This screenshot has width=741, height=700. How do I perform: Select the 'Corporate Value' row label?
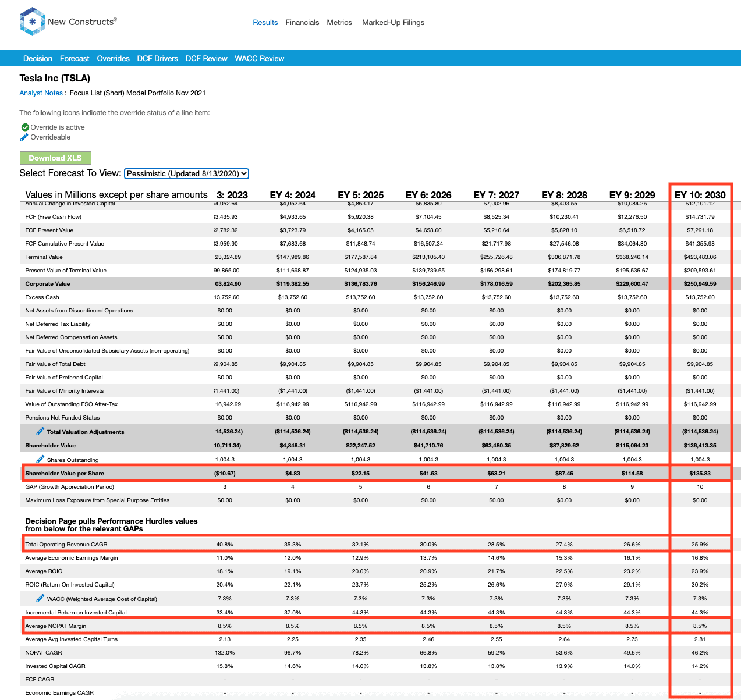[48, 284]
